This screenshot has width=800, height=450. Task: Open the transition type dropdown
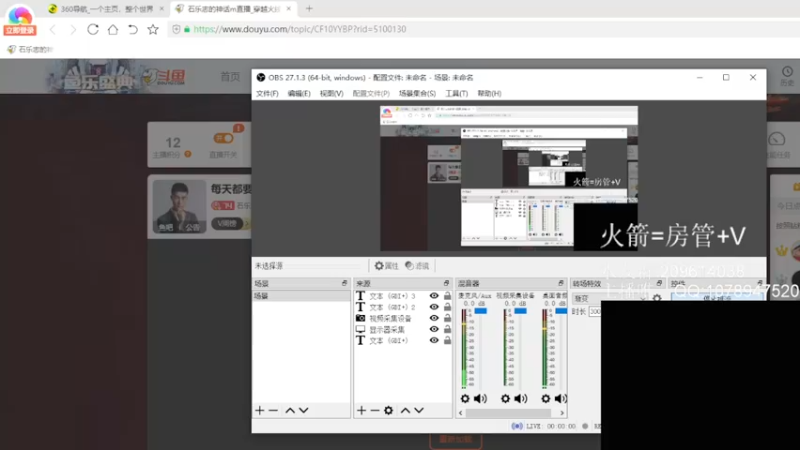click(x=609, y=298)
